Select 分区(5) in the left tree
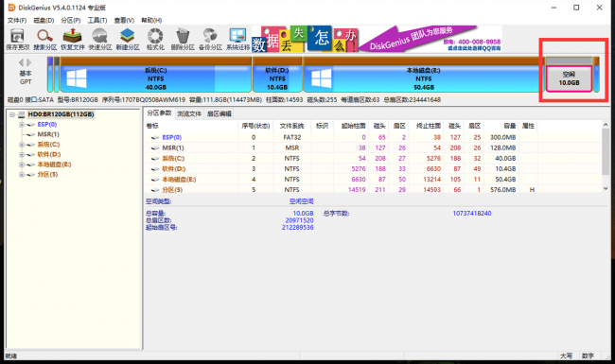 point(47,174)
